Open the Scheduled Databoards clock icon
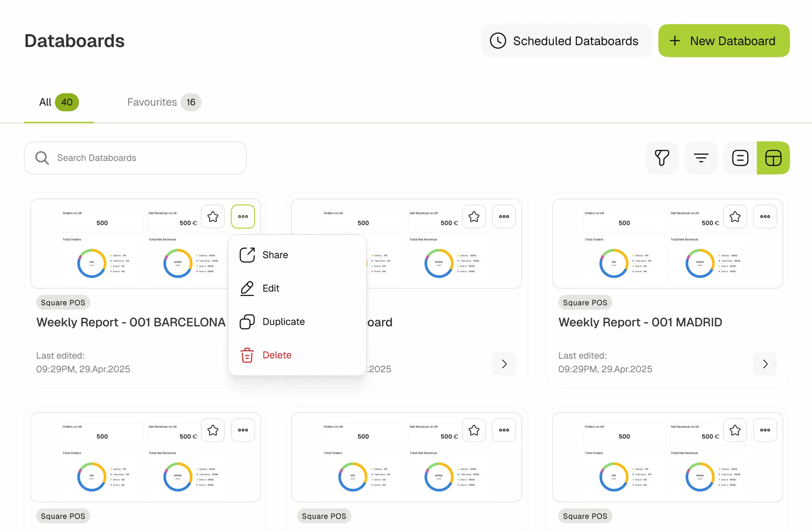 click(498, 40)
